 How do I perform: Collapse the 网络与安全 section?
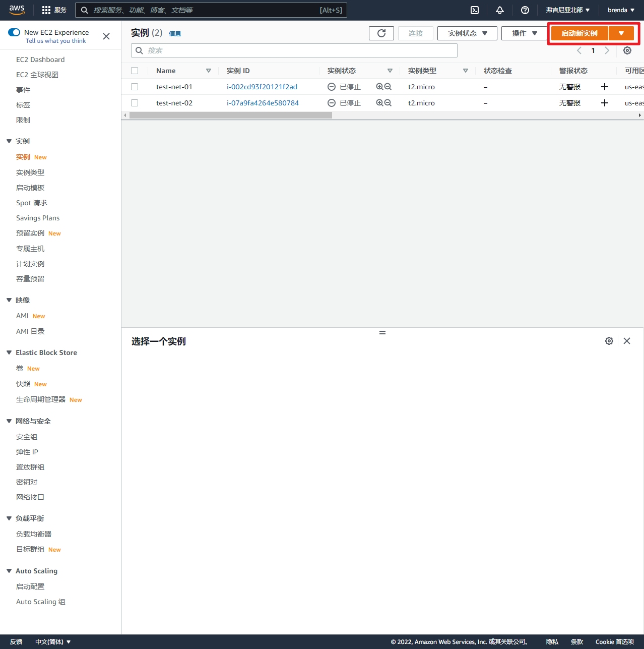point(9,421)
